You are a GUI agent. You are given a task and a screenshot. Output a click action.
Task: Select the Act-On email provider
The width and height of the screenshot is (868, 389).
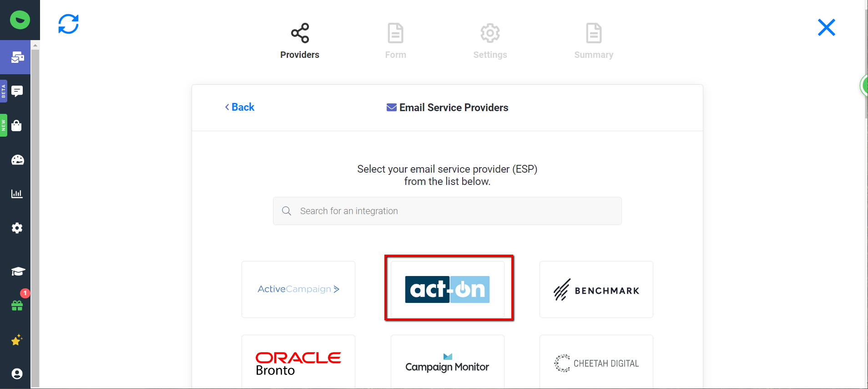(x=448, y=289)
